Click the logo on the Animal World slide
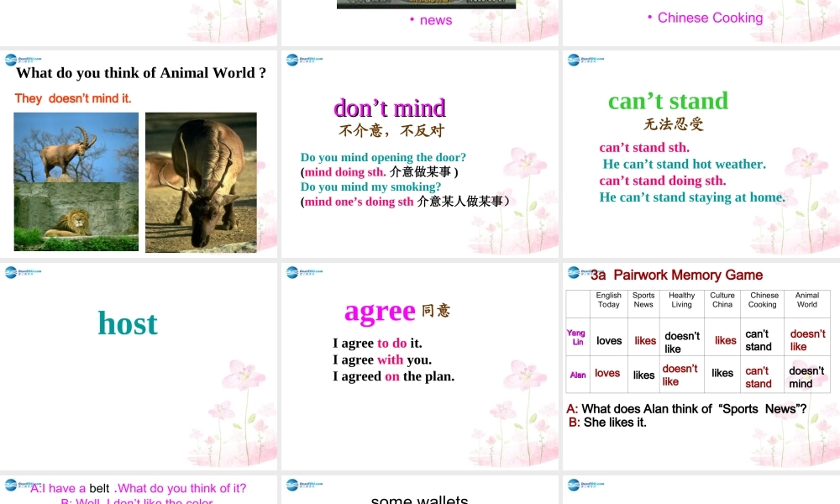Screen dimensions: 840x504 pyautogui.click(x=11, y=59)
